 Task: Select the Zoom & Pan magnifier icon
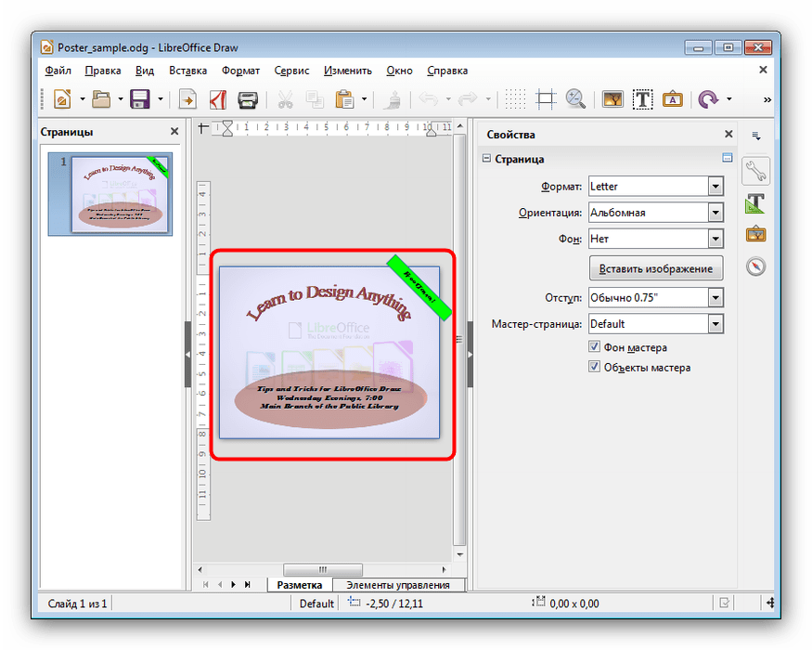pyautogui.click(x=575, y=99)
